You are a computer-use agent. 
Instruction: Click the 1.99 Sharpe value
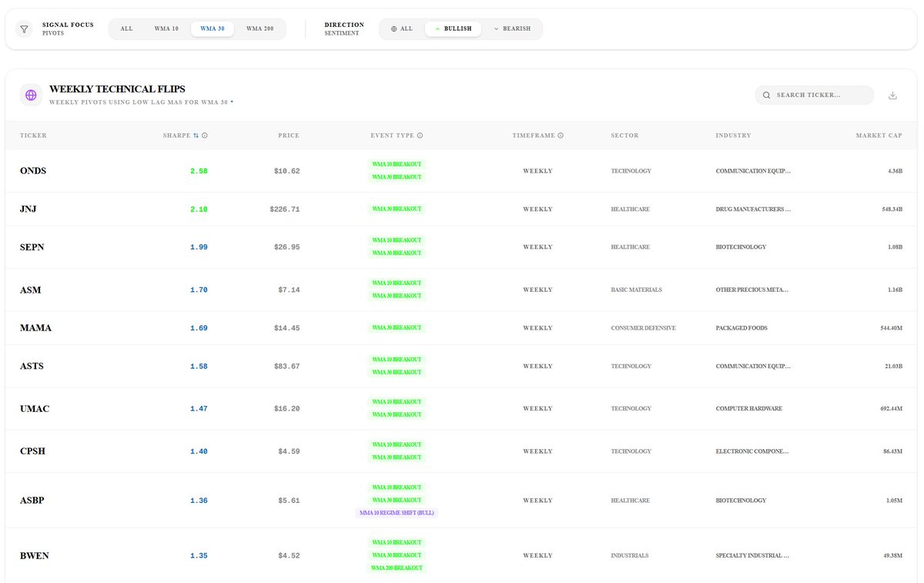coord(199,247)
